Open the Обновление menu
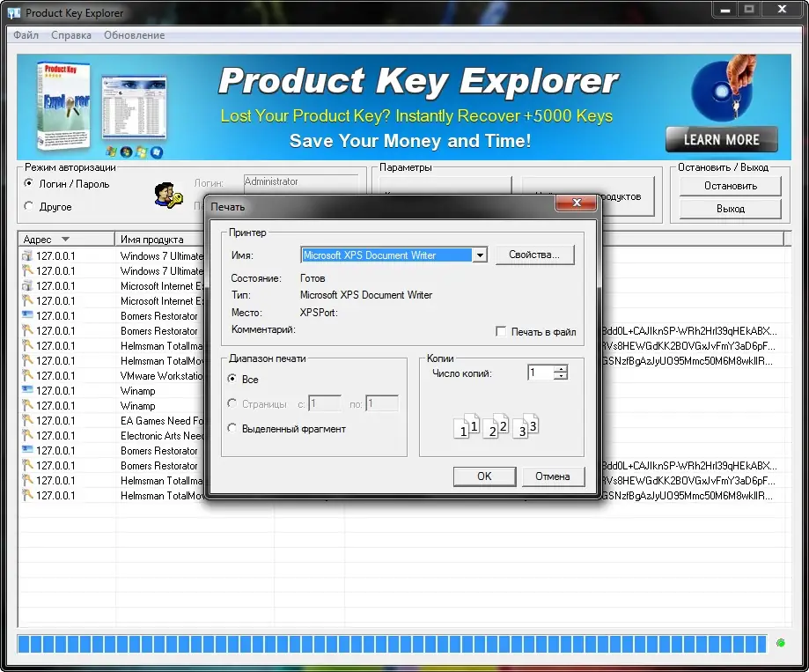Image resolution: width=809 pixels, height=672 pixels. [x=134, y=35]
